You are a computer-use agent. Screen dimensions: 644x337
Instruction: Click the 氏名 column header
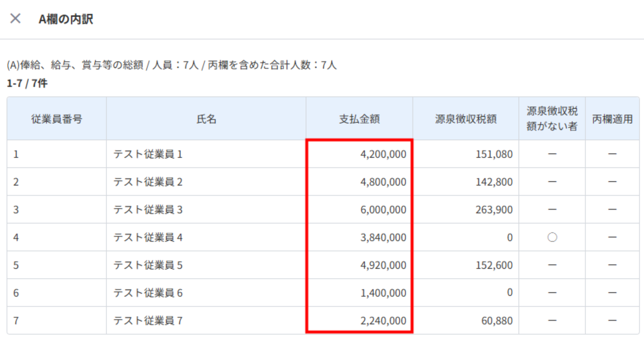coord(206,119)
